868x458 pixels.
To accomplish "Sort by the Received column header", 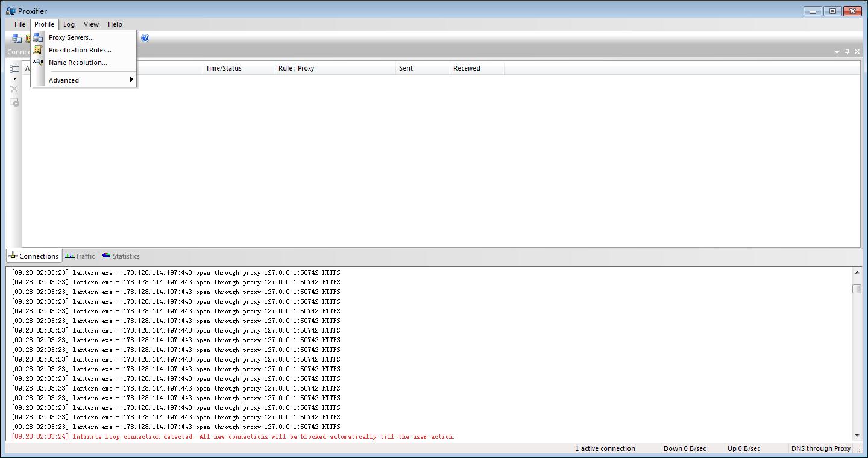I will (477, 68).
